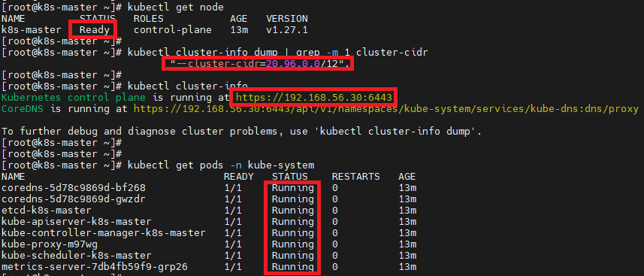The width and height of the screenshot is (644, 276).
Task: Select the etcd-k8s-master pod name
Action: point(47,211)
